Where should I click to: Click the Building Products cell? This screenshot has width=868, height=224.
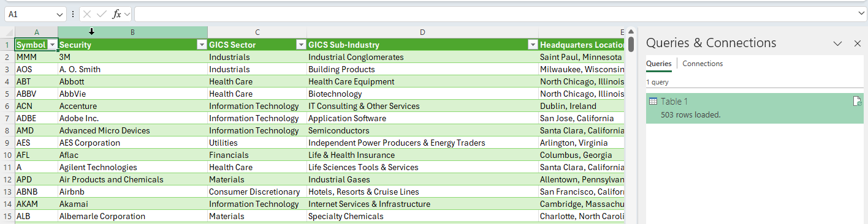coord(422,69)
